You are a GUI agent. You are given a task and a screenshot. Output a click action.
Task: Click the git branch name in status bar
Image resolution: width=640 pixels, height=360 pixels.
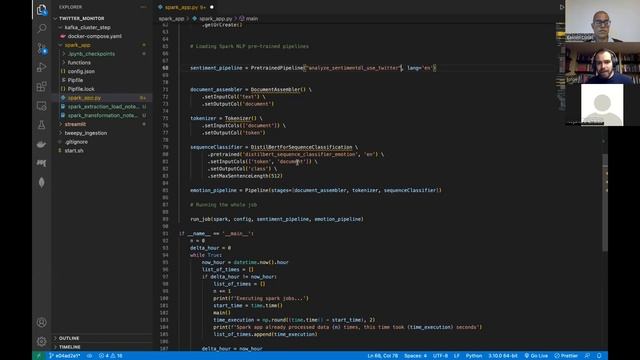tap(64, 356)
